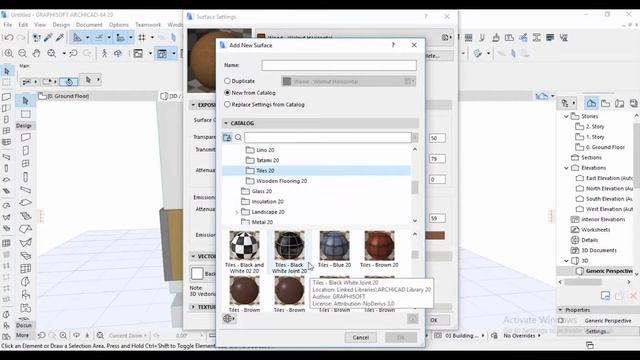Click the Settings button in Navigator properties
640x360 pixels.
point(598,331)
